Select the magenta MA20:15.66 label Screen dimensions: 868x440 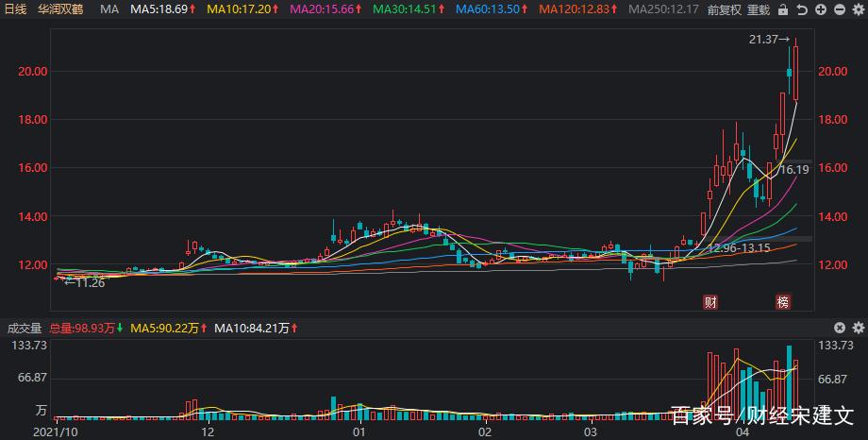click(325, 9)
